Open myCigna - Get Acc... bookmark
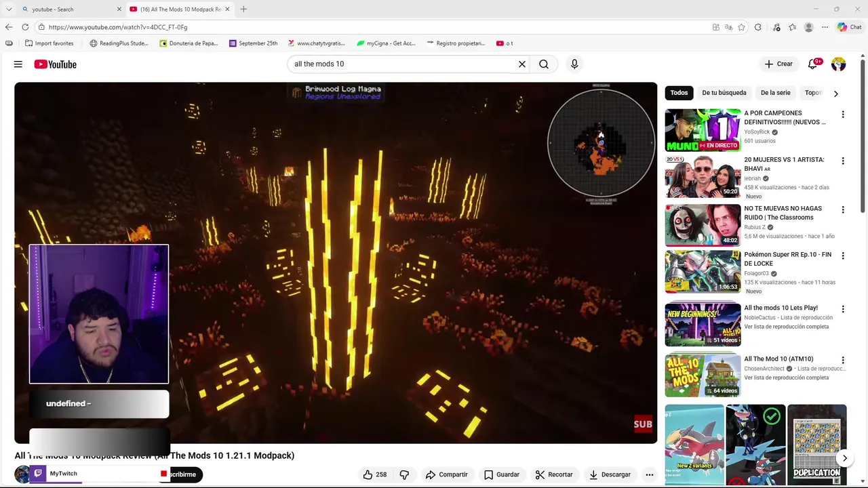The image size is (868, 488). tap(387, 43)
